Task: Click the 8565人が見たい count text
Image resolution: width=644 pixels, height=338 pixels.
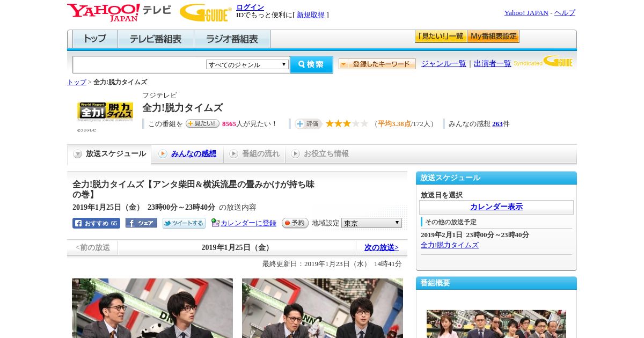Action: 250,124
